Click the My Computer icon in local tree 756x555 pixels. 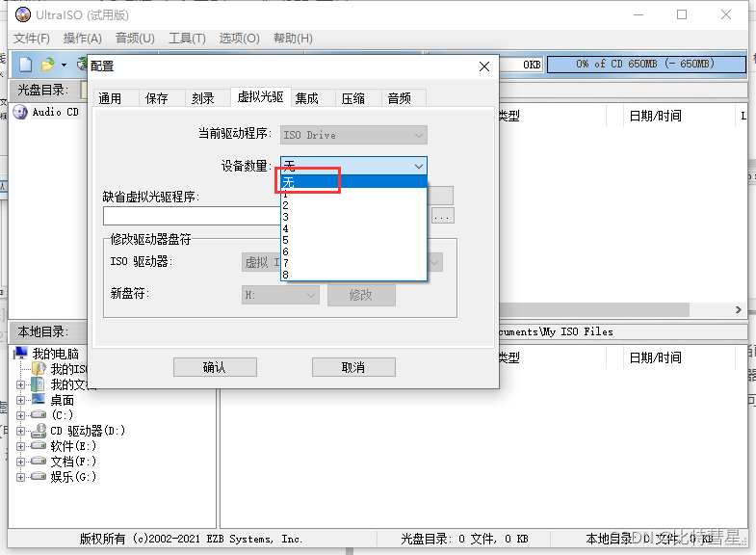21,353
